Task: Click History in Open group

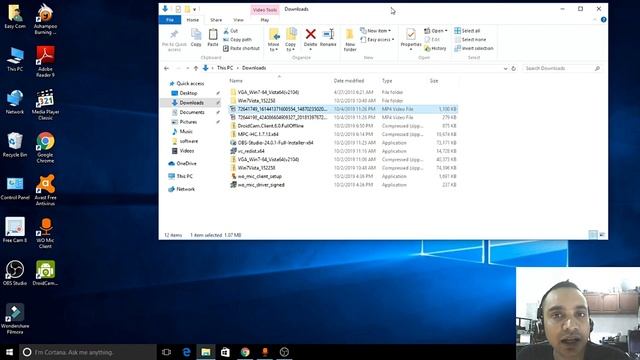Action: [x=436, y=48]
